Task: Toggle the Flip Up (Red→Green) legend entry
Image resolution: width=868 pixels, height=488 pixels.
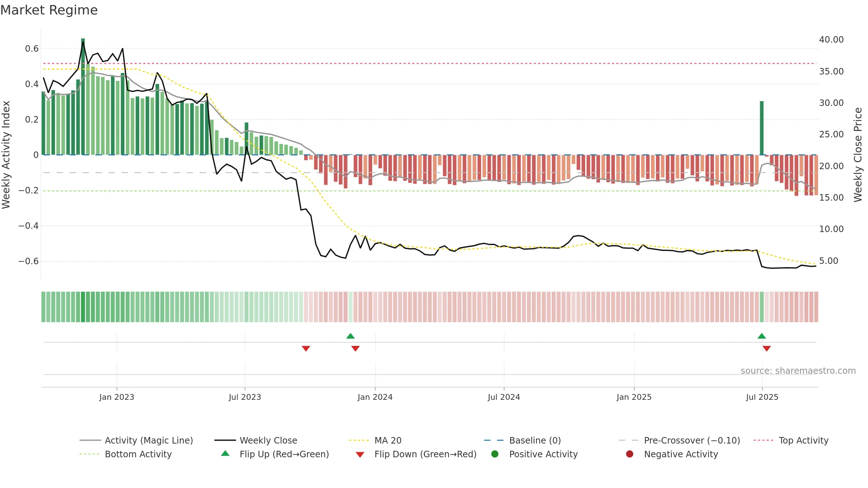Action: [x=275, y=454]
